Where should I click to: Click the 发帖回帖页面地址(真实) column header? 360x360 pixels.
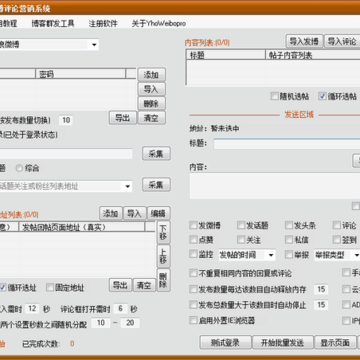pyautogui.click(x=82, y=227)
